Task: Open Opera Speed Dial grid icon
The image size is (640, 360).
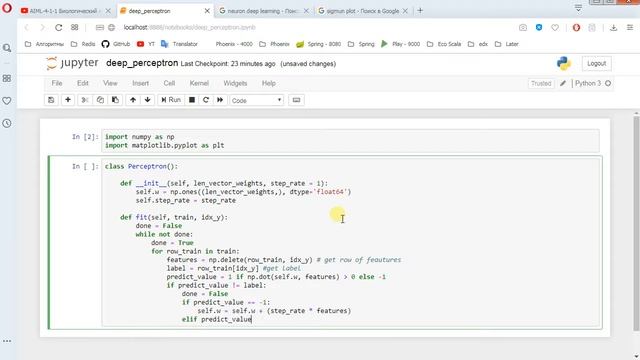Action: pyautogui.click(x=74, y=27)
